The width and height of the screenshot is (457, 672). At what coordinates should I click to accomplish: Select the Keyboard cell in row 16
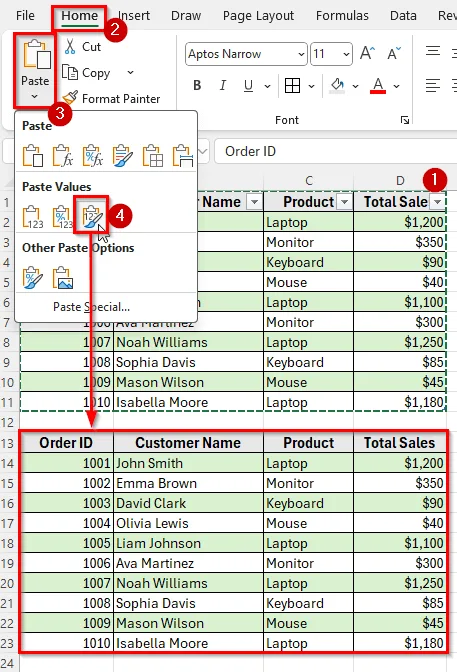click(x=308, y=503)
